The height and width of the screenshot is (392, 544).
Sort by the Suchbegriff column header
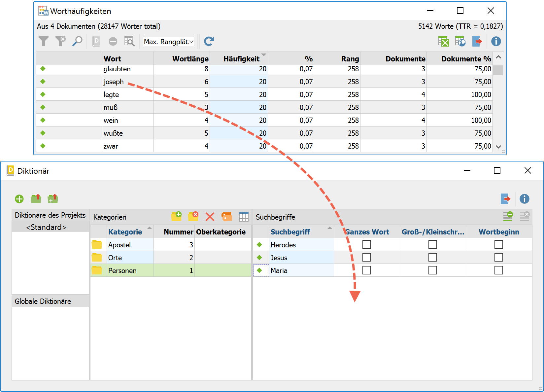(301, 232)
